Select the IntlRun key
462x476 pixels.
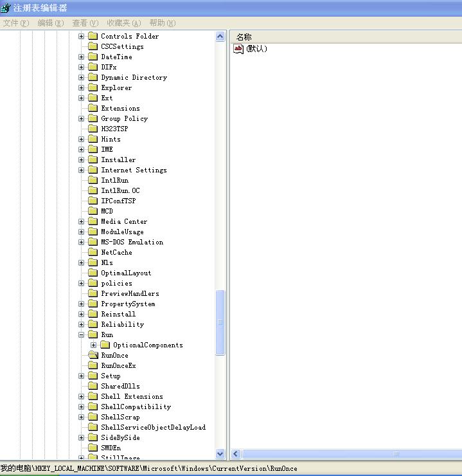click(114, 180)
